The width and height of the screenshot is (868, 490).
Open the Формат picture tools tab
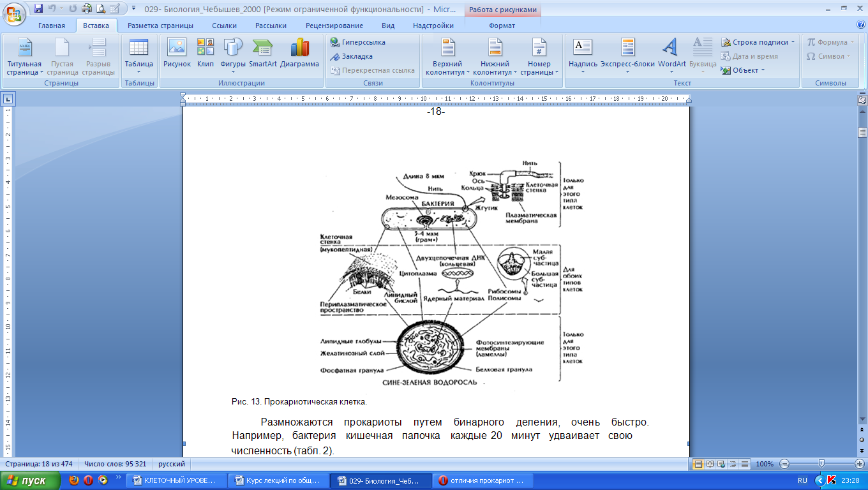(502, 26)
